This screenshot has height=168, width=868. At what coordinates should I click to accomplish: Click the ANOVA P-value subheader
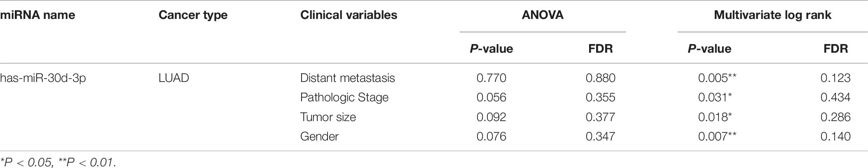[491, 49]
